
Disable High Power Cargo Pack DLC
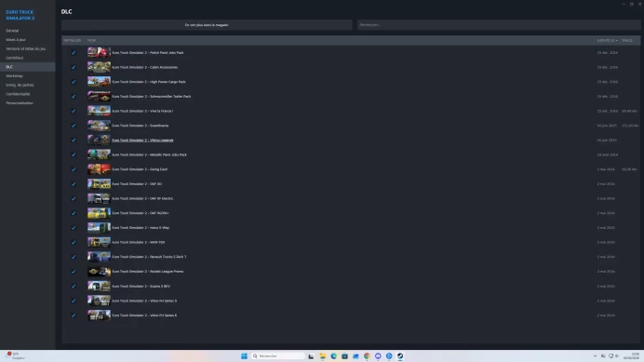pos(74,82)
